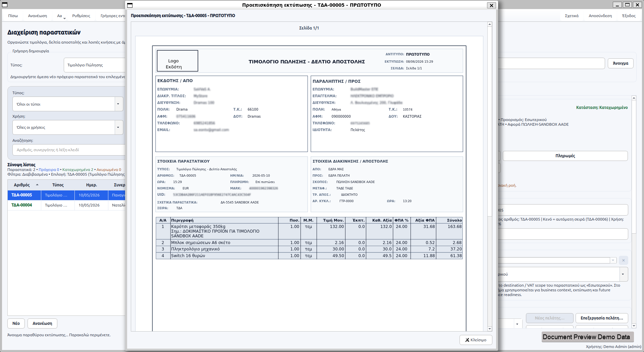Open the Ρυθμίσεις menu
644x352 pixels.
(x=81, y=16)
